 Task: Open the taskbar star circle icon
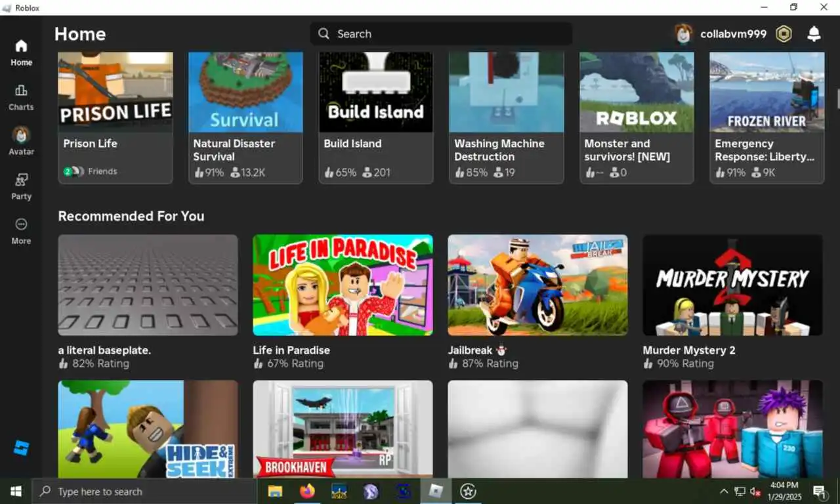(468, 491)
